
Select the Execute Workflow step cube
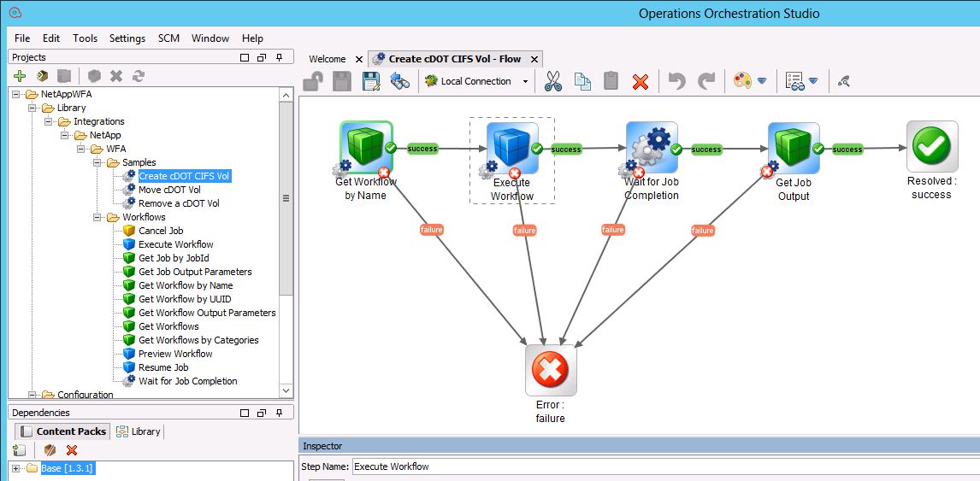click(512, 148)
